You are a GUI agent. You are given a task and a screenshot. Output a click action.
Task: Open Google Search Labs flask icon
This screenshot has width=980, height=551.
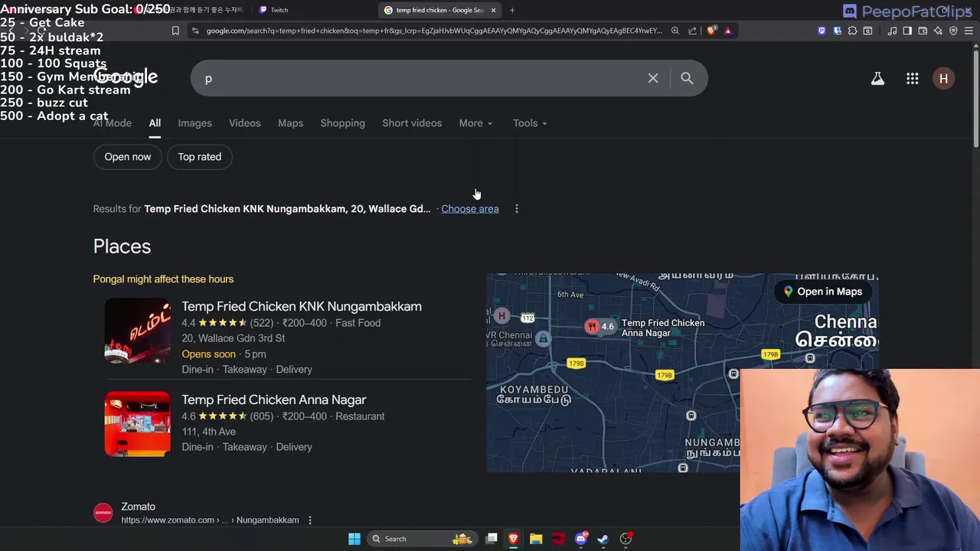[877, 78]
